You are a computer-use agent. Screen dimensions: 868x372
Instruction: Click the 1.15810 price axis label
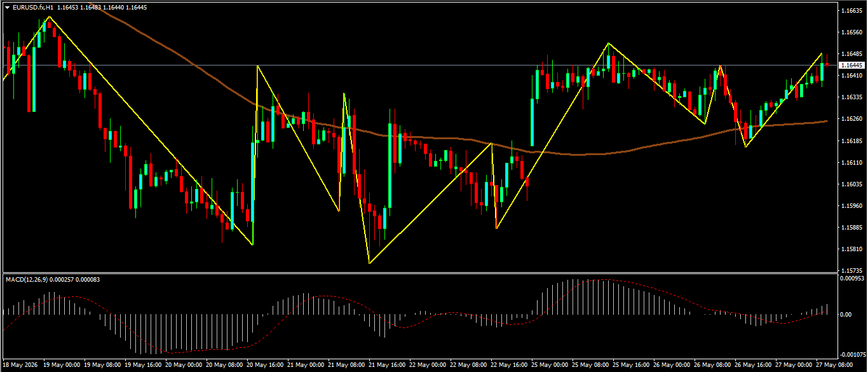coord(851,249)
